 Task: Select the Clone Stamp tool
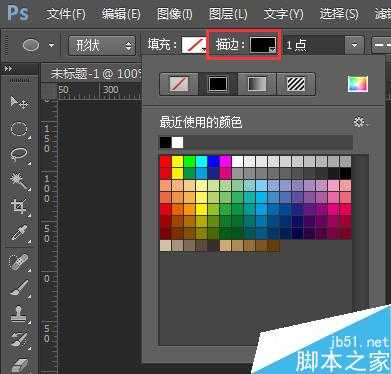coord(19,315)
